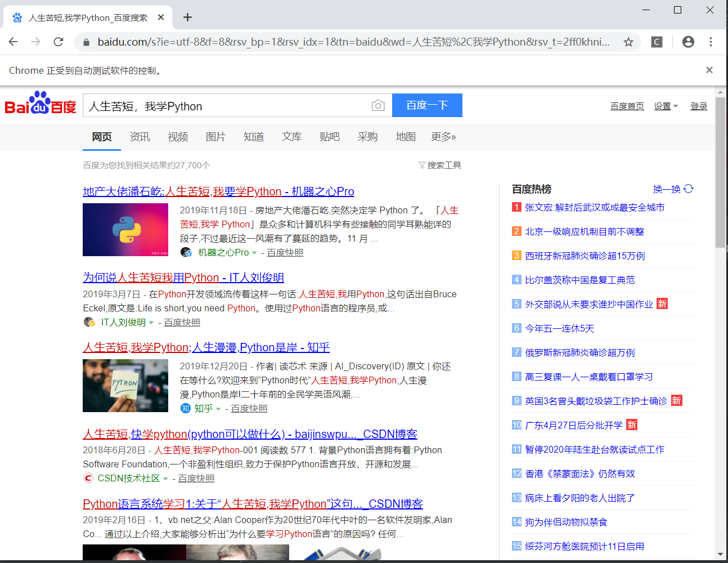
Task: Bookmark this page with star icon
Action: coord(628,42)
